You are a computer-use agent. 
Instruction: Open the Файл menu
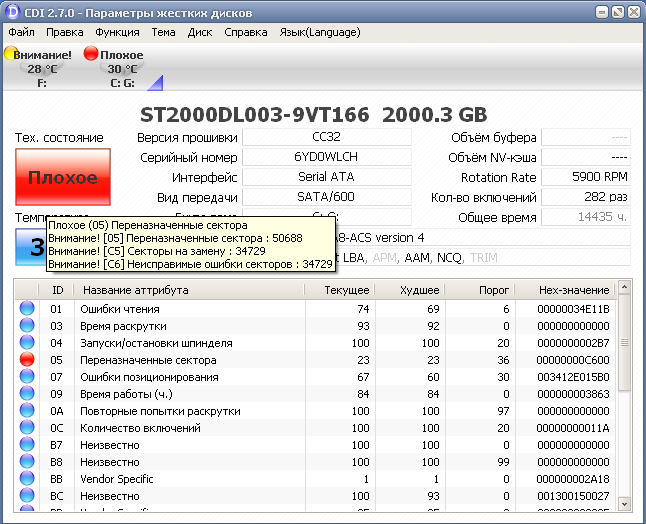click(x=21, y=32)
